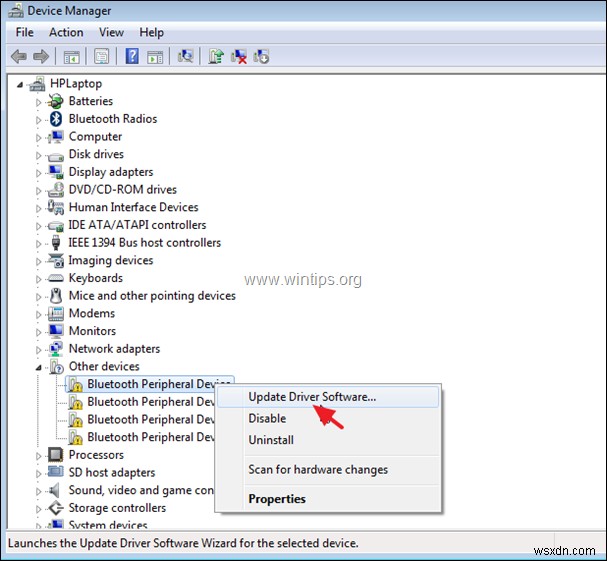Click the Batteries category icon

[x=56, y=101]
